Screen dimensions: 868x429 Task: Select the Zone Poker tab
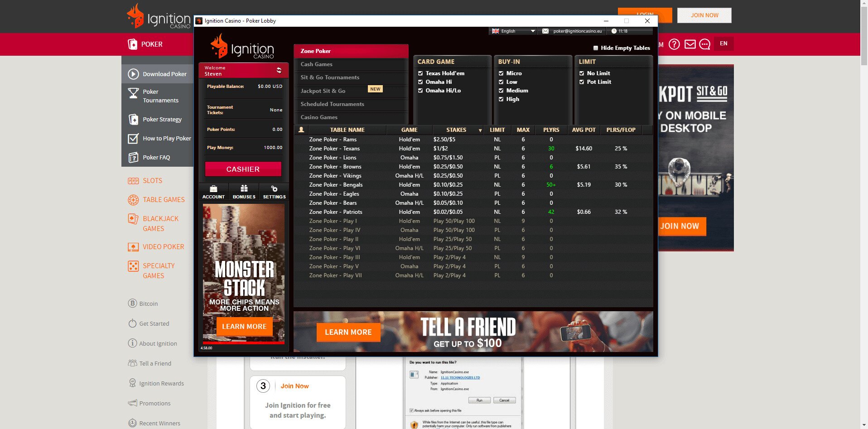coord(351,51)
